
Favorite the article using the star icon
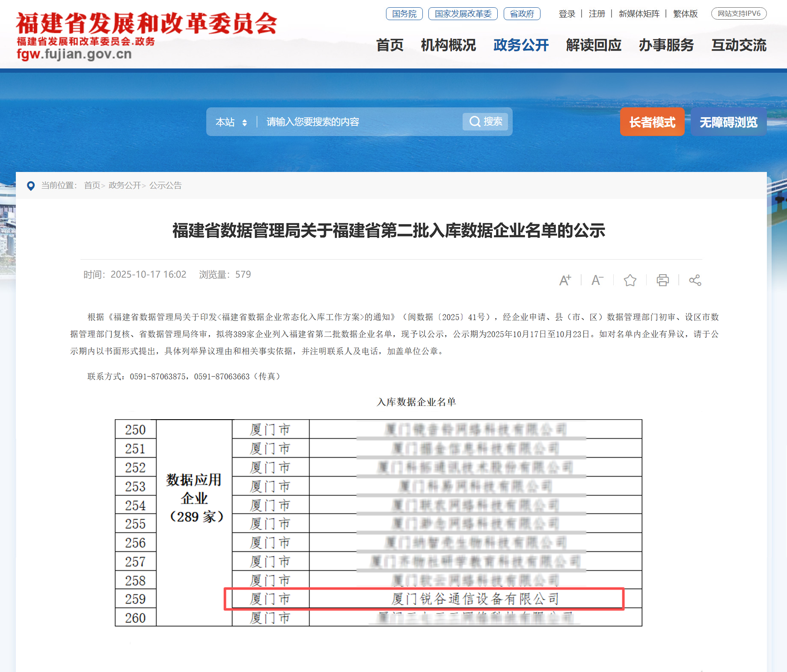(x=630, y=280)
